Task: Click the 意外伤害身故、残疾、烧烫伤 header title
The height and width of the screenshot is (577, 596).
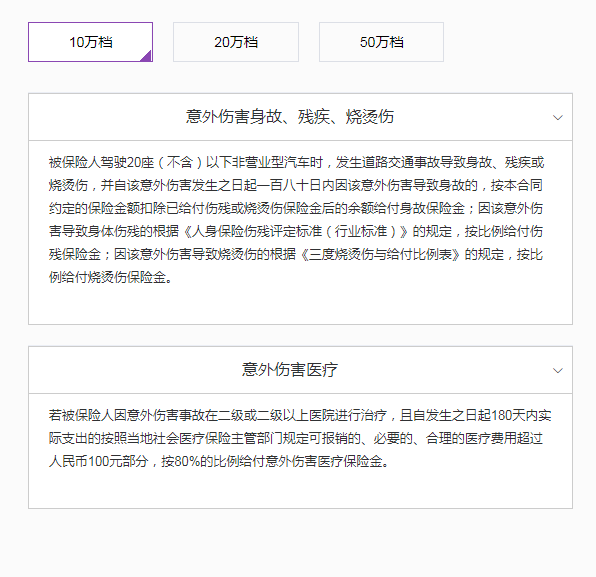Action: (x=290, y=117)
